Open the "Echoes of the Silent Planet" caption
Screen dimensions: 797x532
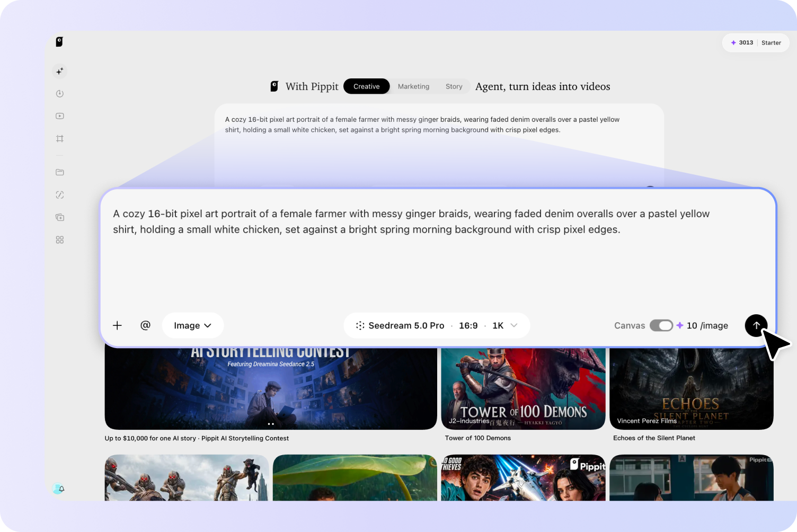tap(654, 438)
